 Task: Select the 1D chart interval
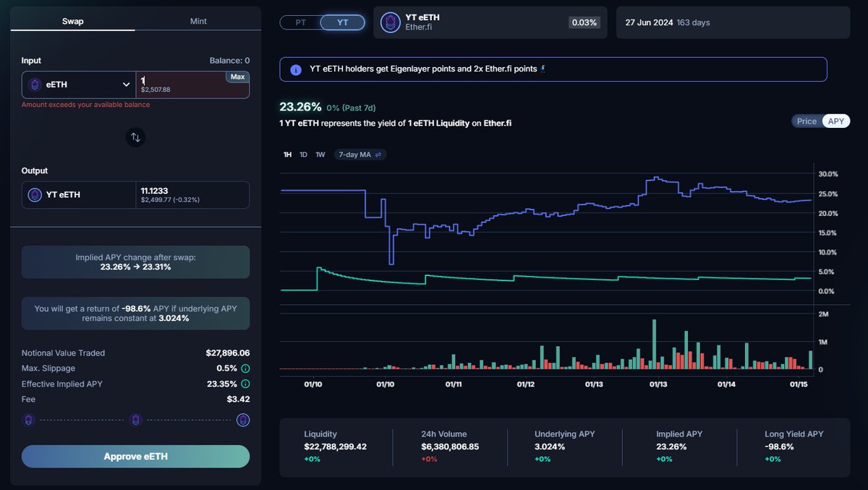coord(304,155)
